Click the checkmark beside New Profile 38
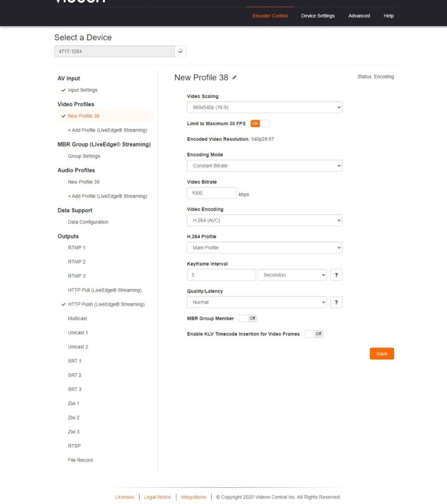This screenshot has width=447, height=504. point(63,116)
